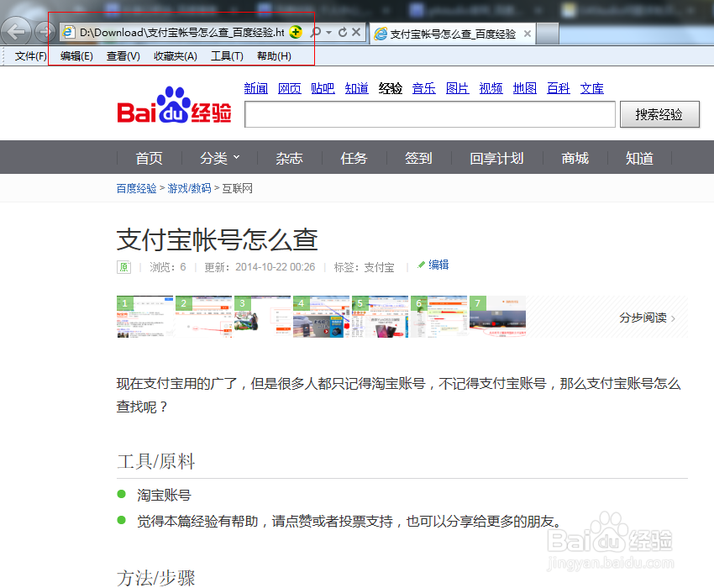The height and width of the screenshot is (588, 714).
Task: Open a new blank tab
Action: [548, 34]
